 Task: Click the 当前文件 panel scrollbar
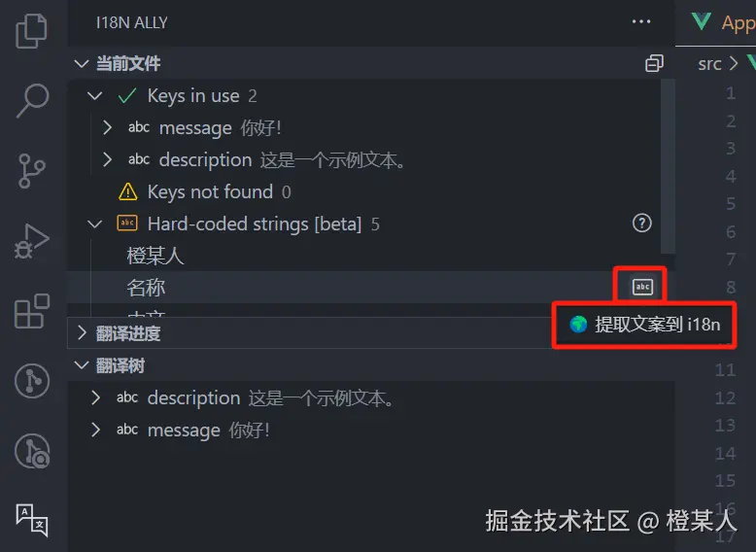(668, 166)
